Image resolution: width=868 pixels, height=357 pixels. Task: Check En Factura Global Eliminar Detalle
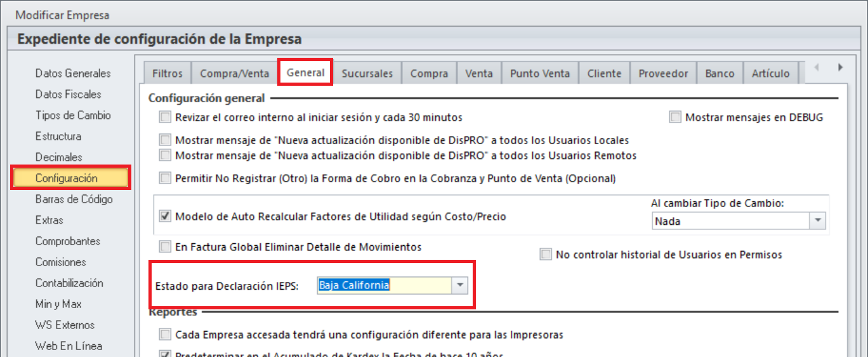(166, 247)
